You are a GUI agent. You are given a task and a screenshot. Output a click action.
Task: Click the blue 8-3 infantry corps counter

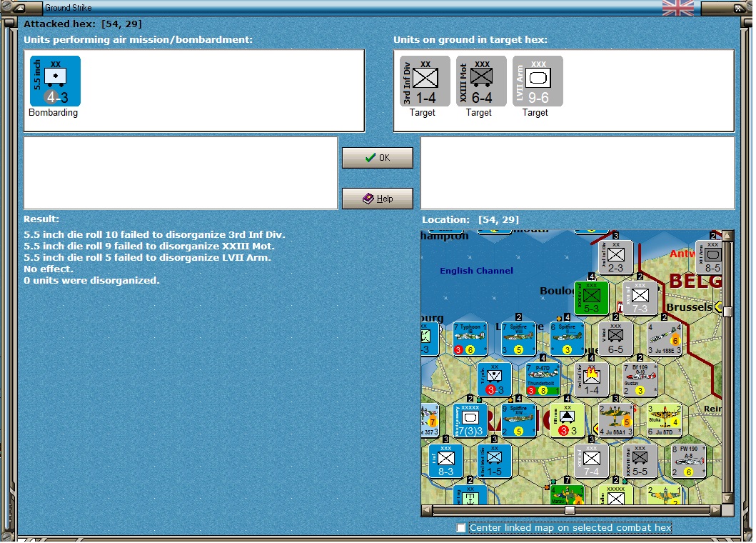click(x=446, y=461)
